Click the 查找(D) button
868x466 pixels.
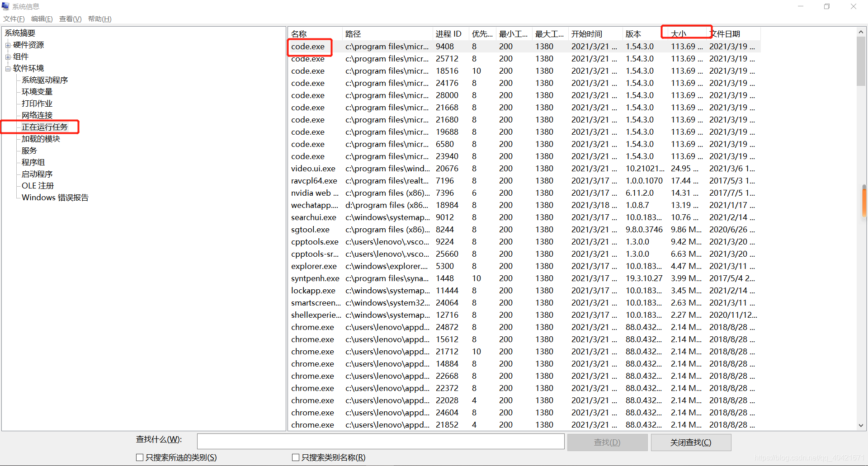tap(607, 442)
